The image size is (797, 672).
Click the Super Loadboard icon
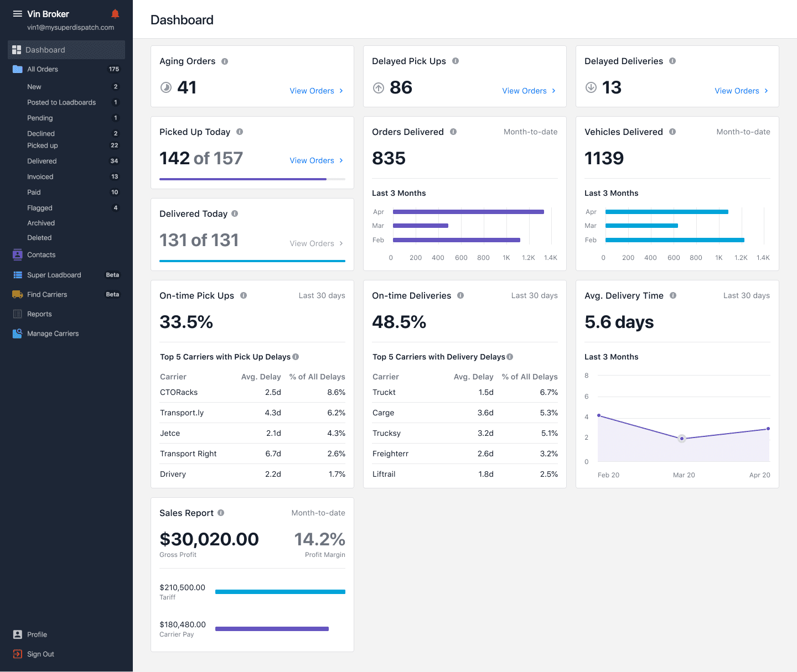(x=17, y=275)
